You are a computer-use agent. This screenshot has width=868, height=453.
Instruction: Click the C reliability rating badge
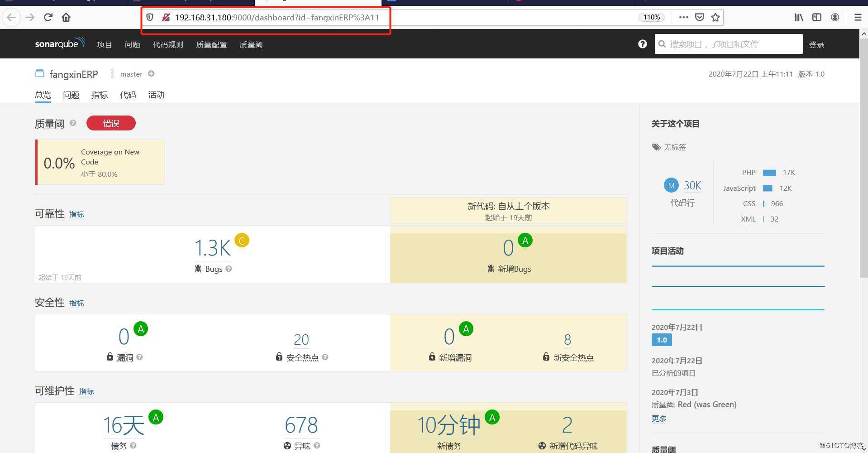242,241
